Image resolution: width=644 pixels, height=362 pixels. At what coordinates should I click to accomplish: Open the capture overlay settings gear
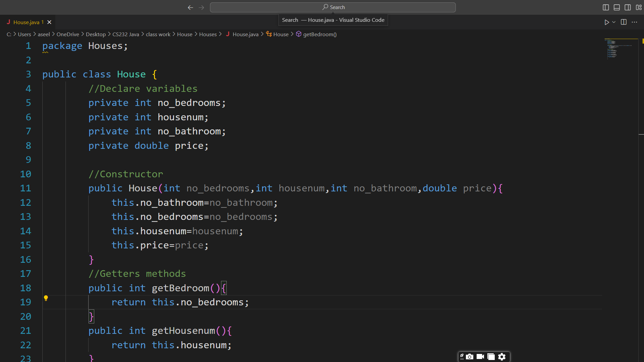click(x=502, y=357)
